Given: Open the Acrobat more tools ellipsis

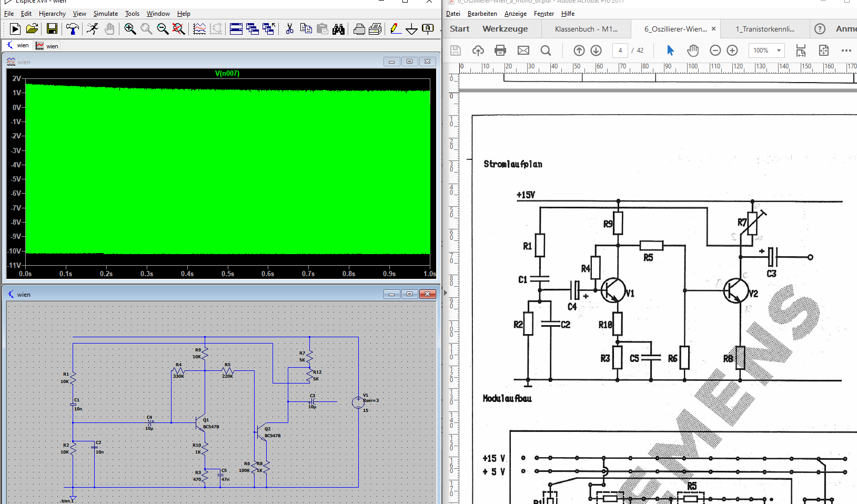Looking at the screenshot, I should (x=846, y=51).
